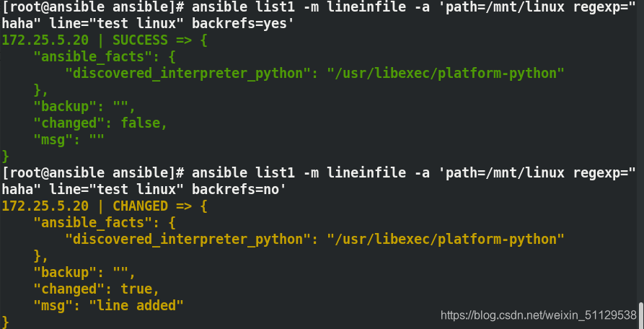Image resolution: width=644 pixels, height=329 pixels.
Task: Click the true value of changed
Action: click(136, 289)
